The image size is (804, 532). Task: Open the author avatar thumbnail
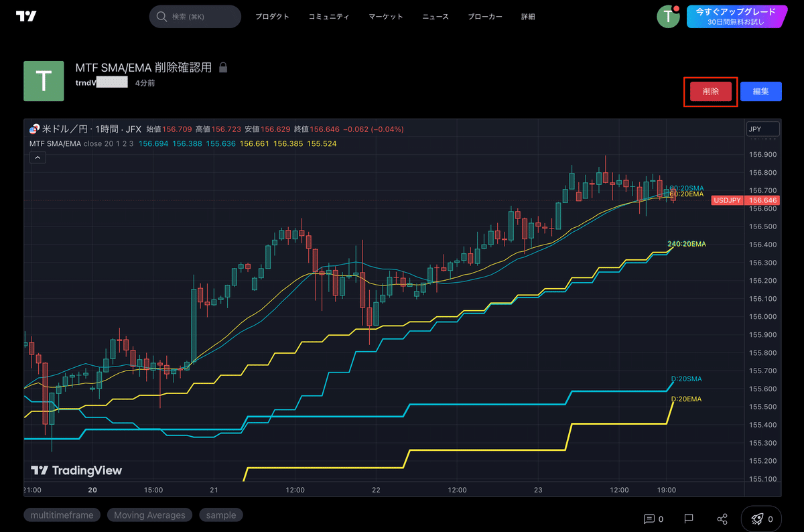tap(44, 81)
